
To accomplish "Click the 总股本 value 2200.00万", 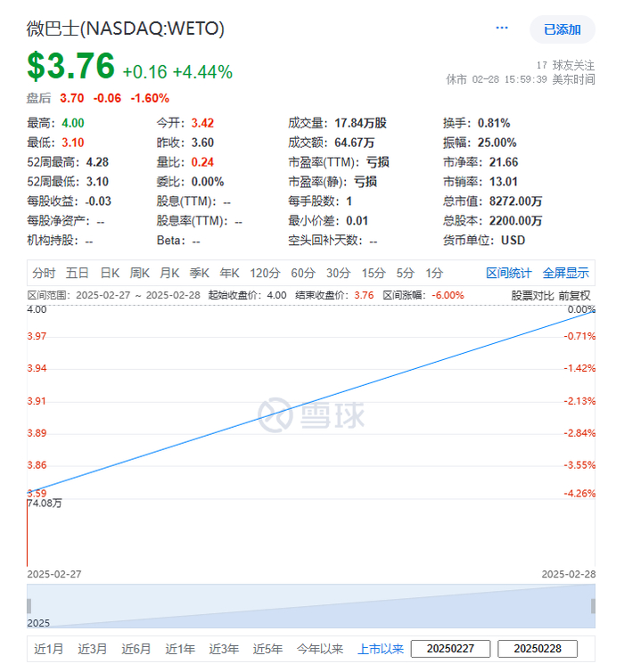I will coord(515,221).
